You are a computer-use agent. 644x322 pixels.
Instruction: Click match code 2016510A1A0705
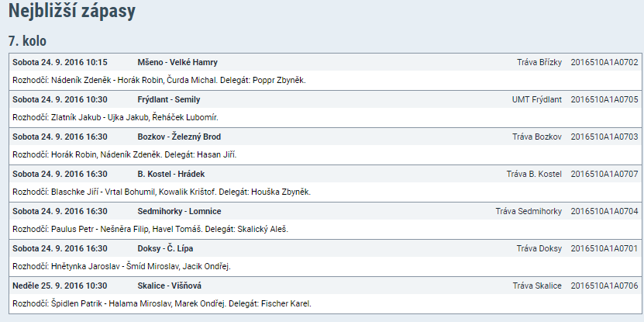coord(604,99)
